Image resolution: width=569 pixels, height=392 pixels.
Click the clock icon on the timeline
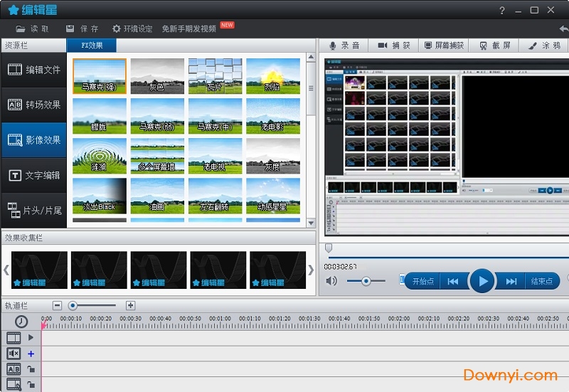pos(21,322)
